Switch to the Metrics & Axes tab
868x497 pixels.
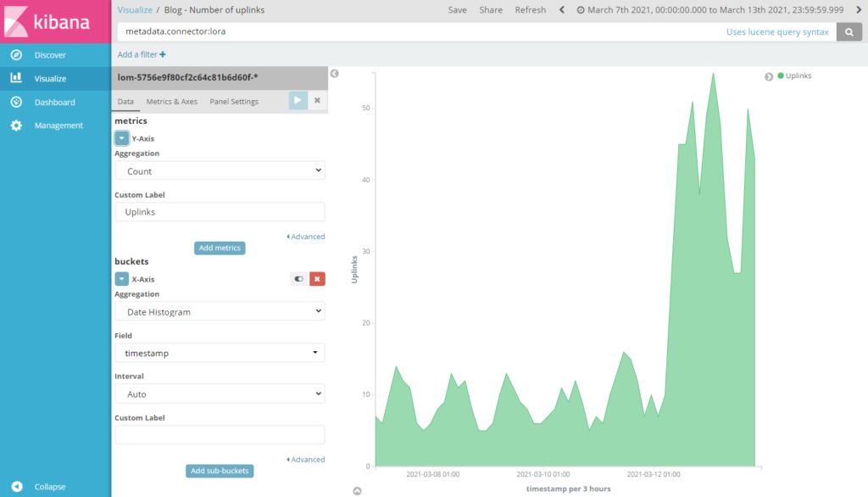click(171, 102)
